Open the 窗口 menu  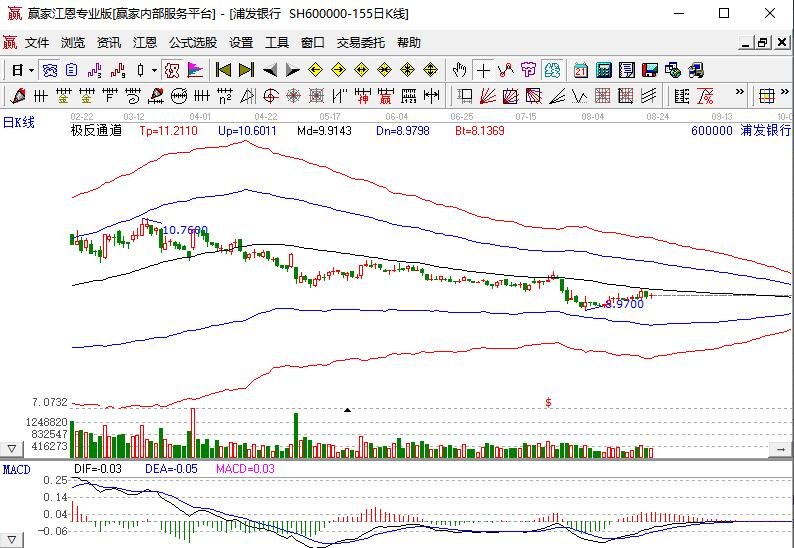coord(313,43)
